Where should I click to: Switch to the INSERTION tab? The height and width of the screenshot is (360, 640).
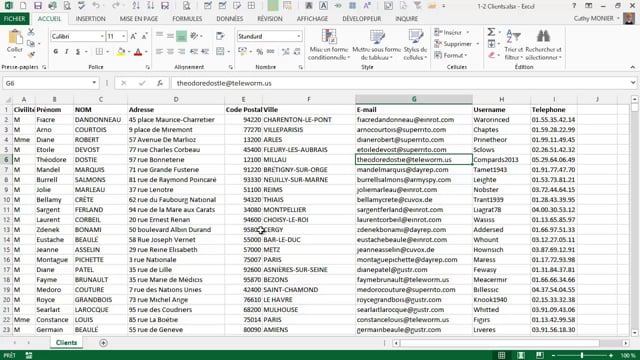click(x=90, y=19)
